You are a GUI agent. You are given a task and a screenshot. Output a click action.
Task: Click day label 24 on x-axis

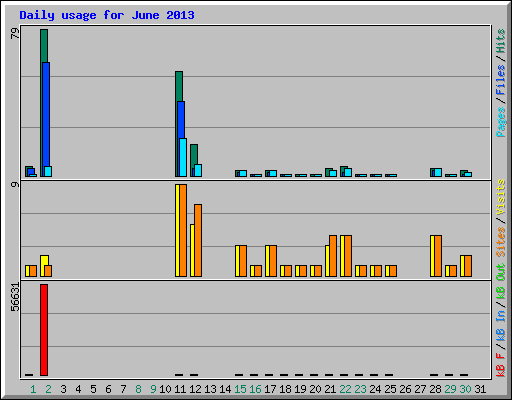[x=375, y=389]
